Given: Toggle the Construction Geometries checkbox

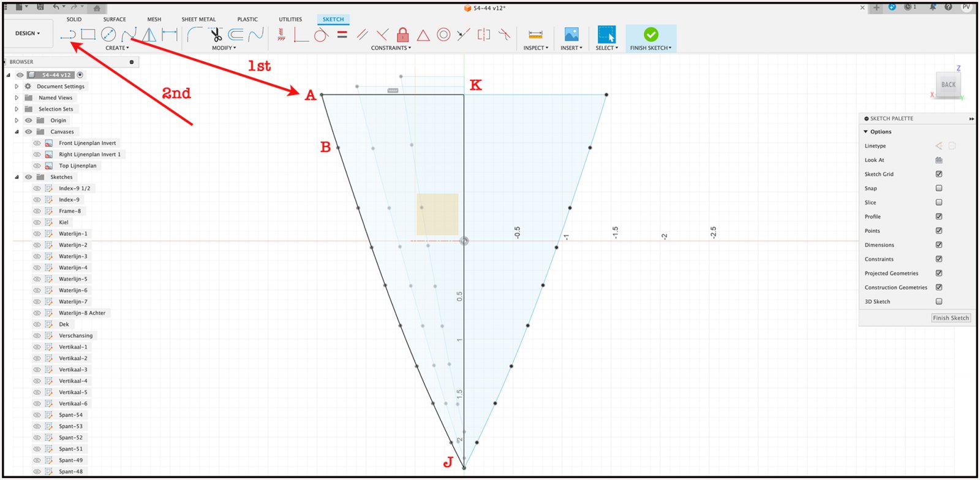Looking at the screenshot, I should pos(939,287).
